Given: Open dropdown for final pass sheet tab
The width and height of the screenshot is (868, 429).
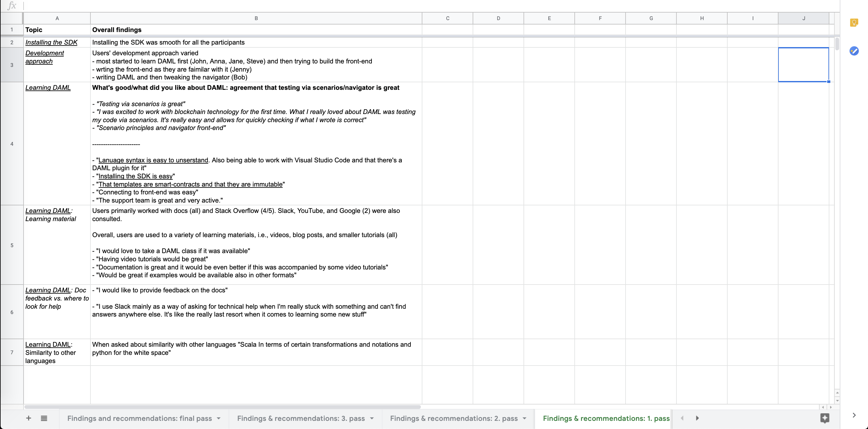Looking at the screenshot, I should tap(219, 418).
